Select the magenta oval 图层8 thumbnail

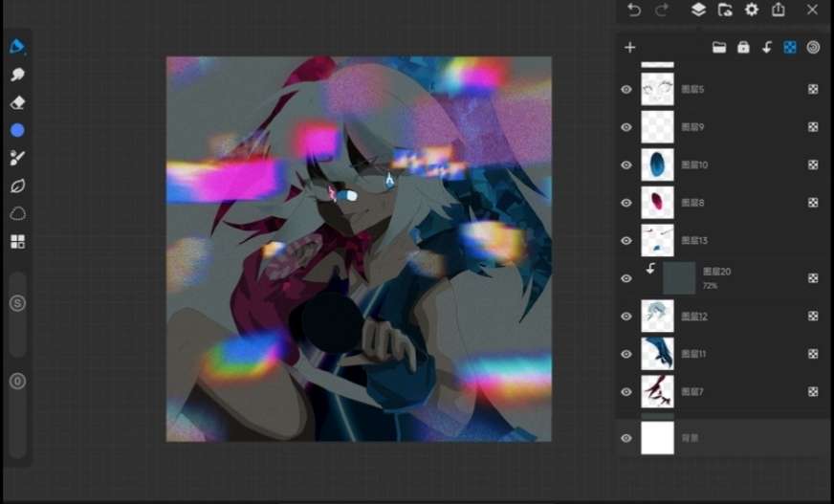657,203
